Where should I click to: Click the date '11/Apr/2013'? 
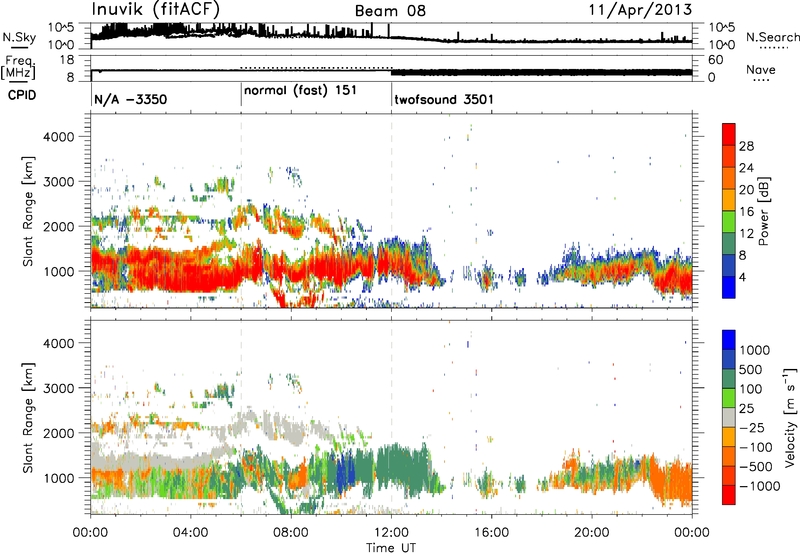(x=640, y=10)
